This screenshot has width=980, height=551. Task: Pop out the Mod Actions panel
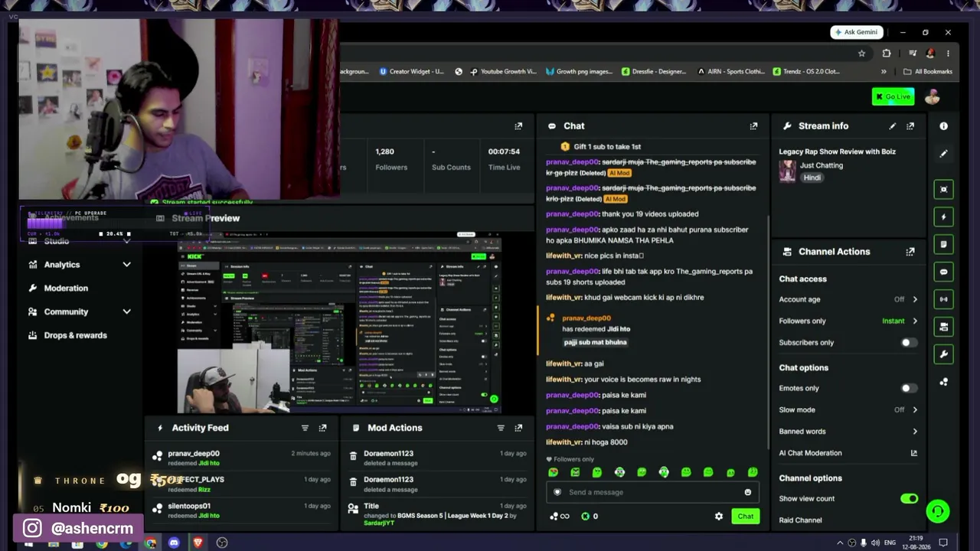click(518, 428)
